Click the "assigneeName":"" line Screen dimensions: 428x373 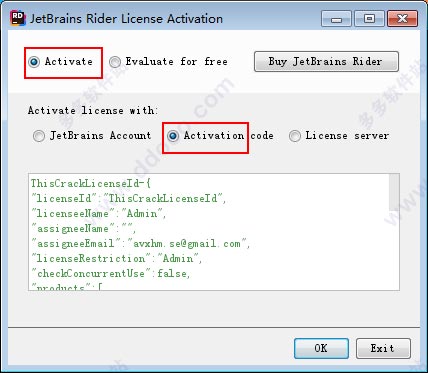[x=84, y=229]
